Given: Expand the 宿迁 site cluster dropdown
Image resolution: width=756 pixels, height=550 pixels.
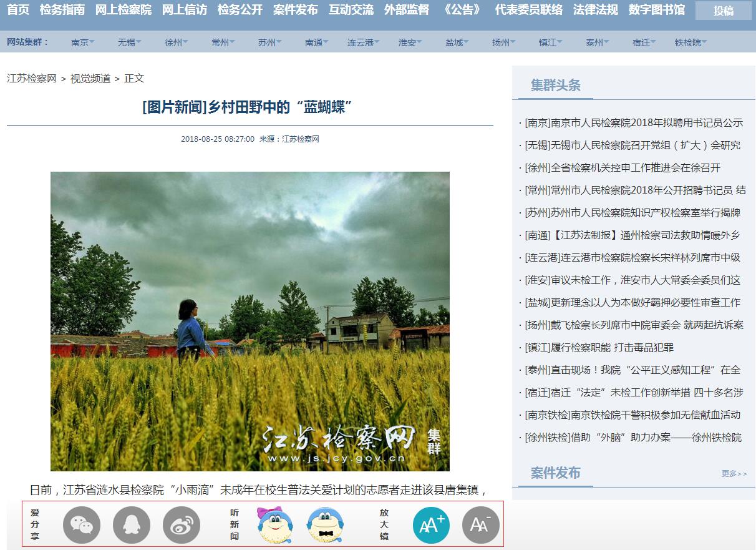Looking at the screenshot, I should pos(644,42).
